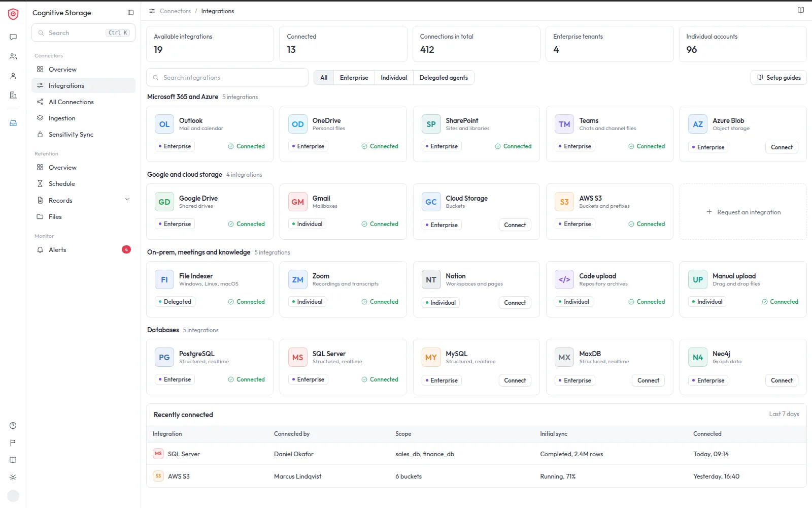The image size is (812, 508).
Task: Click Request an integration card
Action: pos(743,212)
